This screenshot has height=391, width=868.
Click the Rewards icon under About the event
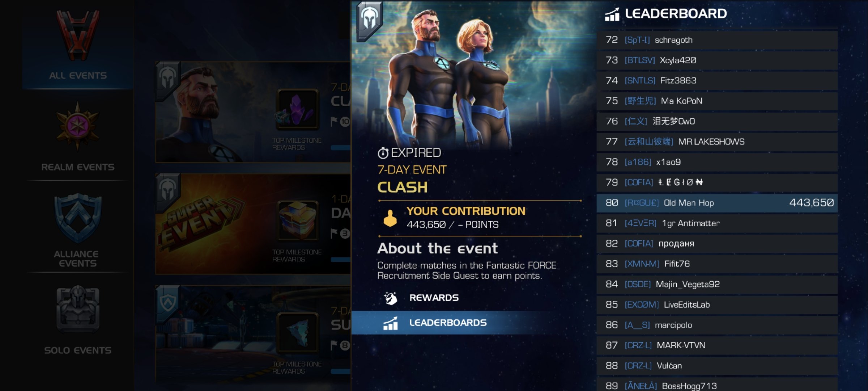click(390, 298)
